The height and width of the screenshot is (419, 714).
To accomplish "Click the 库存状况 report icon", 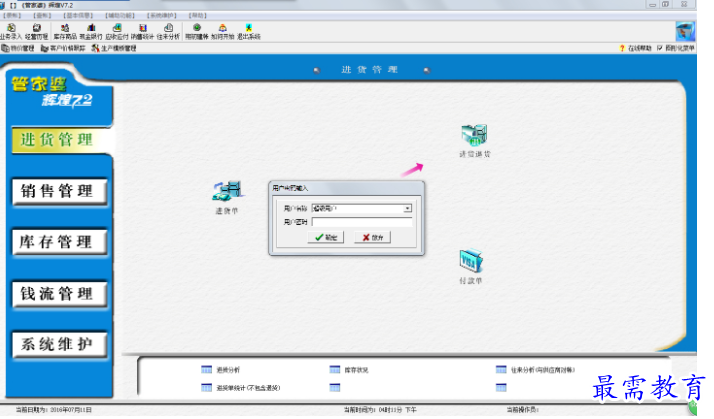I will [x=335, y=369].
